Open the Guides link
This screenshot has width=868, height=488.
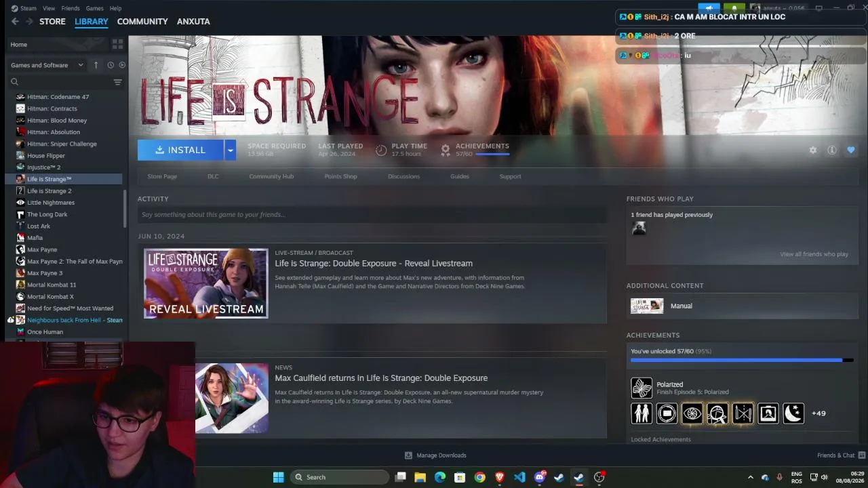click(460, 176)
